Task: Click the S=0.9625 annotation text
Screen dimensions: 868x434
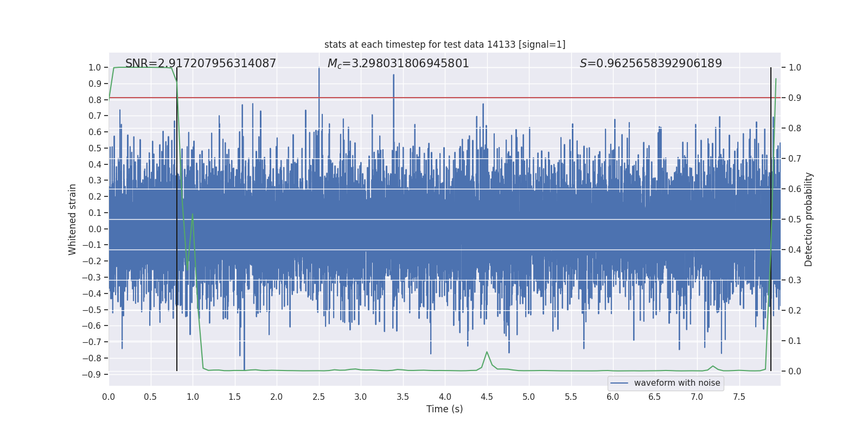Action: pyautogui.click(x=650, y=63)
